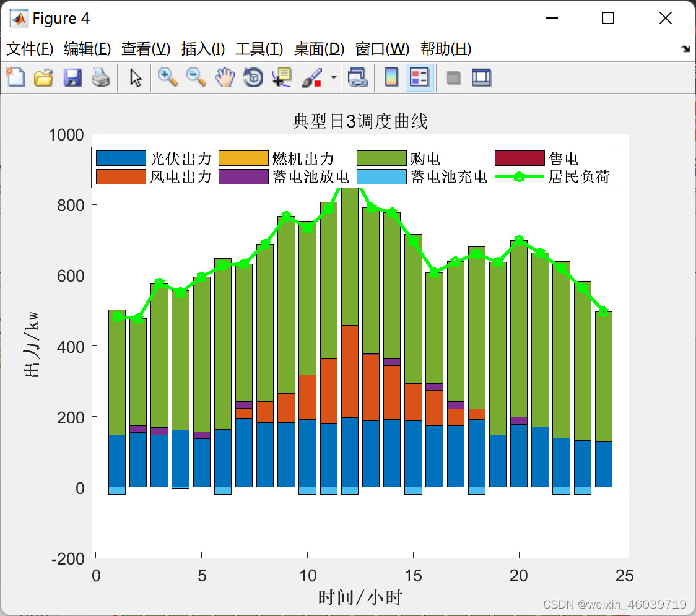Image resolution: width=696 pixels, height=616 pixels.
Task: Close the Figure 4 window
Action: (x=666, y=18)
